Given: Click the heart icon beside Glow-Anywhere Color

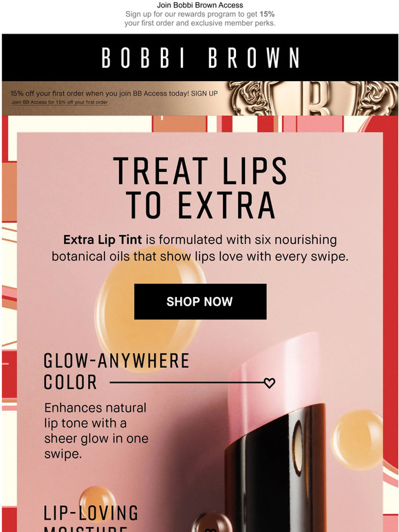Looking at the screenshot, I should click(x=269, y=383).
